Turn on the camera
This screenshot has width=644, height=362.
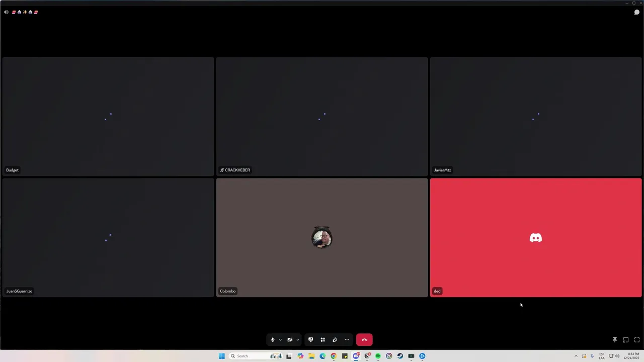point(290,340)
